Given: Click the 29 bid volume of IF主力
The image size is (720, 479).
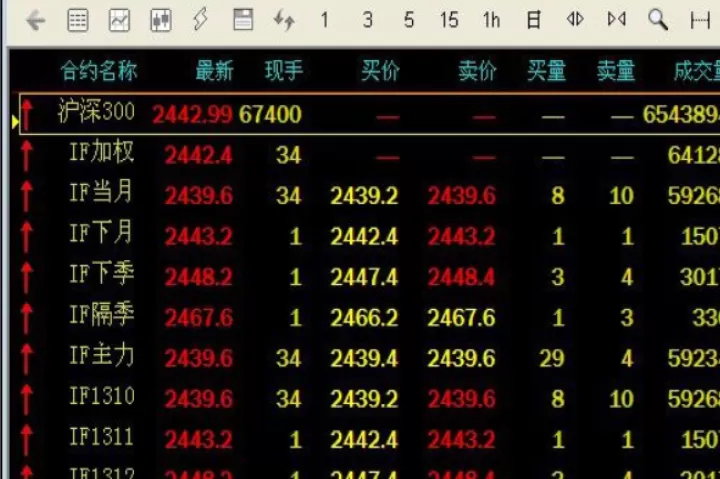Looking at the screenshot, I should (552, 358).
